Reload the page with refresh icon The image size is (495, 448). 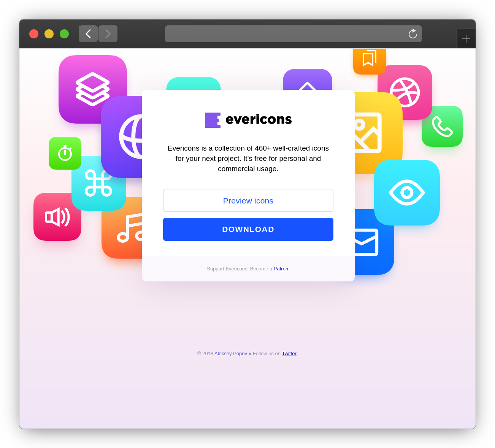(413, 34)
